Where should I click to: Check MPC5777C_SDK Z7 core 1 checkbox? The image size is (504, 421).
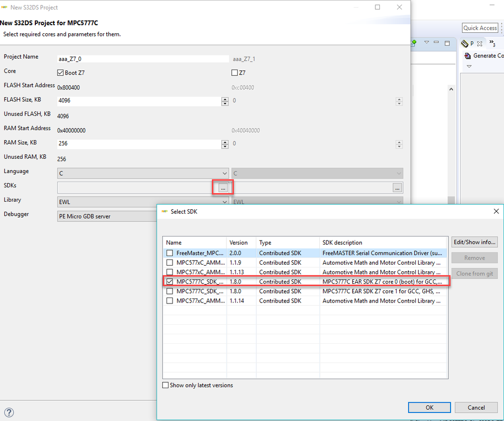[x=170, y=291]
